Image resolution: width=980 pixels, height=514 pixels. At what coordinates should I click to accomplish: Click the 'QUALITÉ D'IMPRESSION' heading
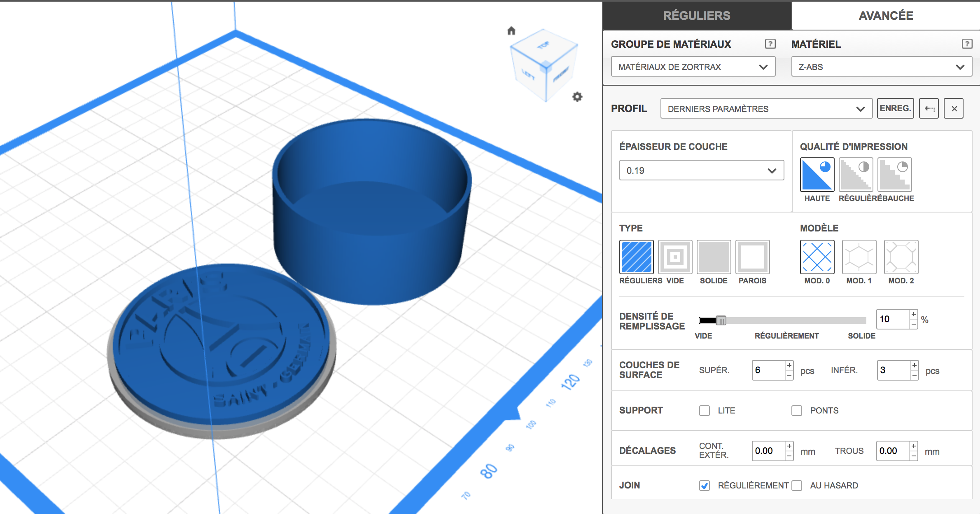(854, 147)
